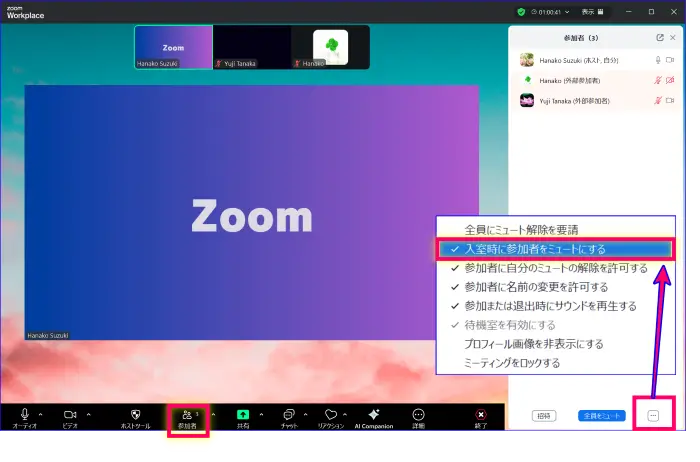Screen dimensions: 700x462
Task: Click the 参加者 participants icon
Action: [187, 414]
